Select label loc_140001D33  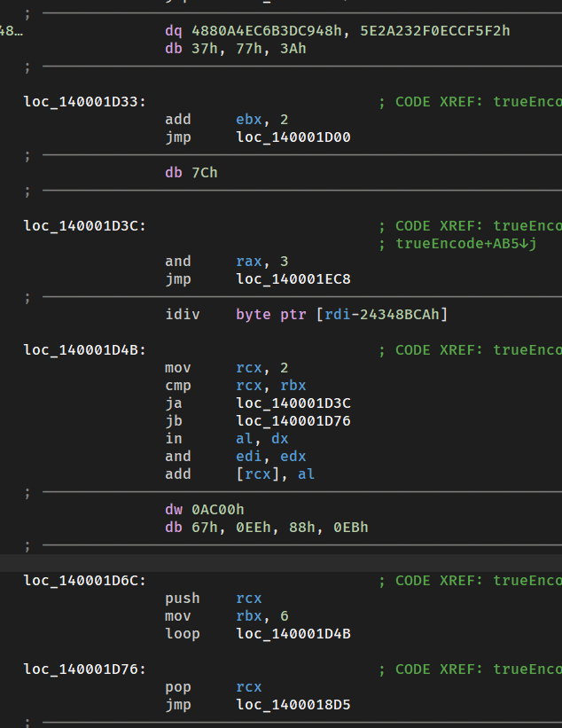[x=85, y=102]
